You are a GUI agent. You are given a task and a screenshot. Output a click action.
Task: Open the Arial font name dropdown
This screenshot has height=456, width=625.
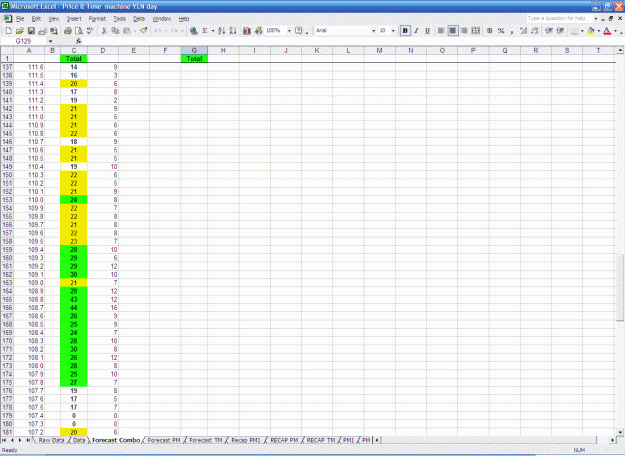pyautogui.click(x=373, y=31)
